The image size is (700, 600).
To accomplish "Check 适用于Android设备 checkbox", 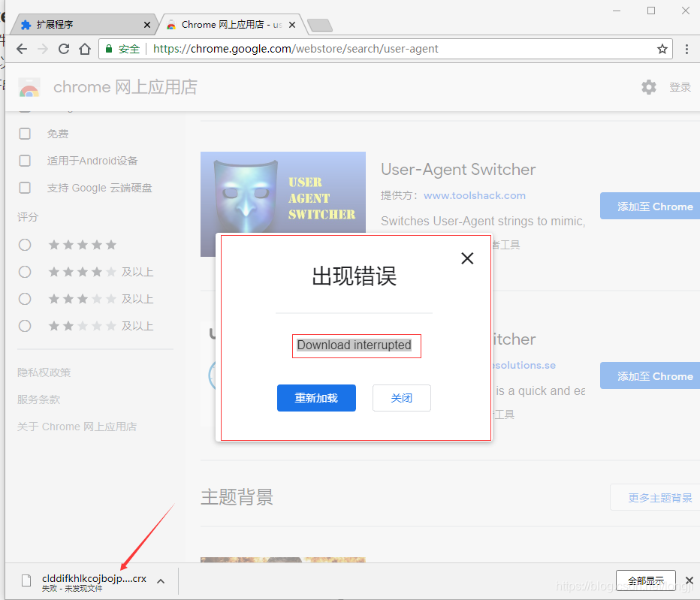I will (25, 161).
